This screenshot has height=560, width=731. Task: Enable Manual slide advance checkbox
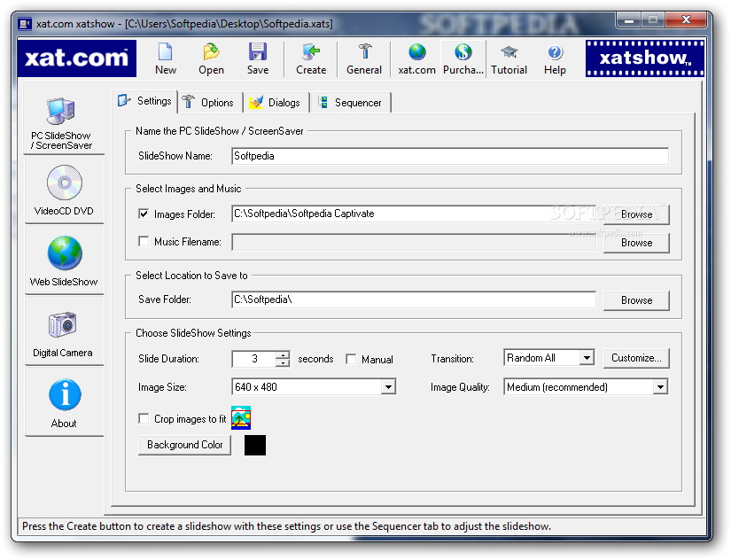351,359
